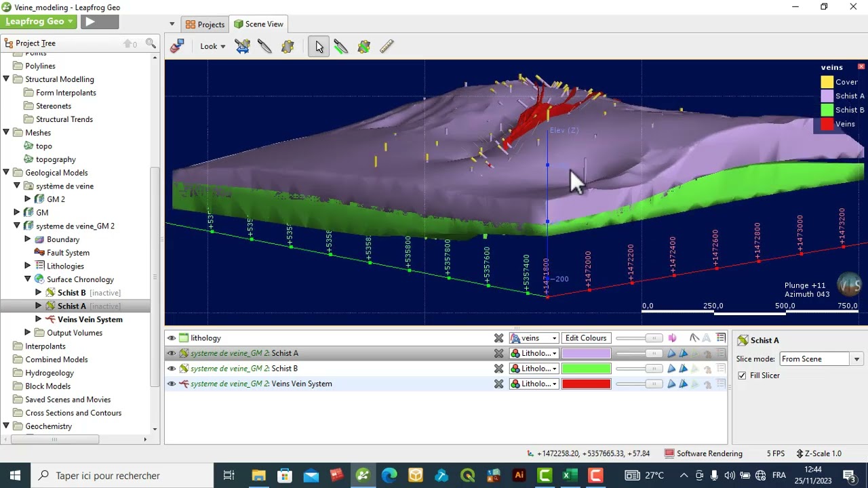The width and height of the screenshot is (868, 488).
Task: Open Excel from the taskbar
Action: pyautogui.click(x=570, y=475)
